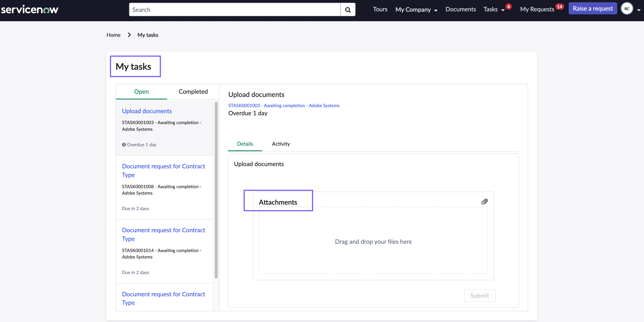Open the Documents menu item
The image size is (644, 322).
(460, 9)
